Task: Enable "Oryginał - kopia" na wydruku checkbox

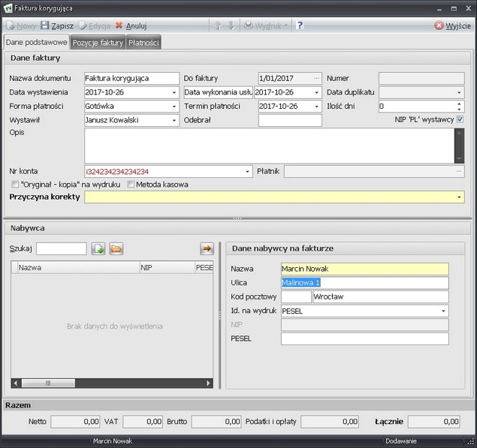Action: tap(15, 184)
